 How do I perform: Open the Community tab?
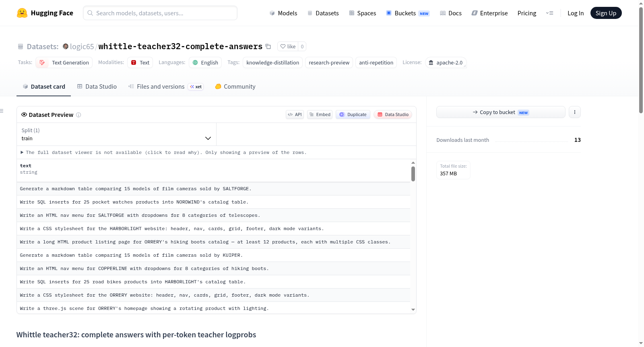pyautogui.click(x=235, y=86)
